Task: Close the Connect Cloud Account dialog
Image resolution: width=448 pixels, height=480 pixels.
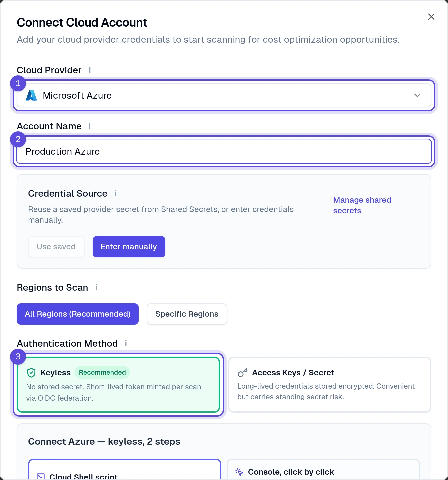Action: click(431, 17)
